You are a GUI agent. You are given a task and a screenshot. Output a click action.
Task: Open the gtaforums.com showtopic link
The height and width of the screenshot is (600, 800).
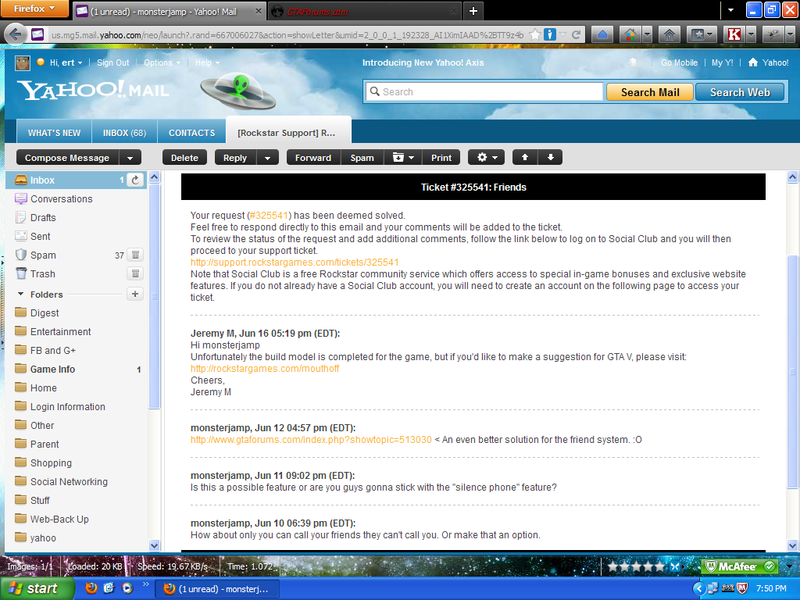(x=311, y=439)
